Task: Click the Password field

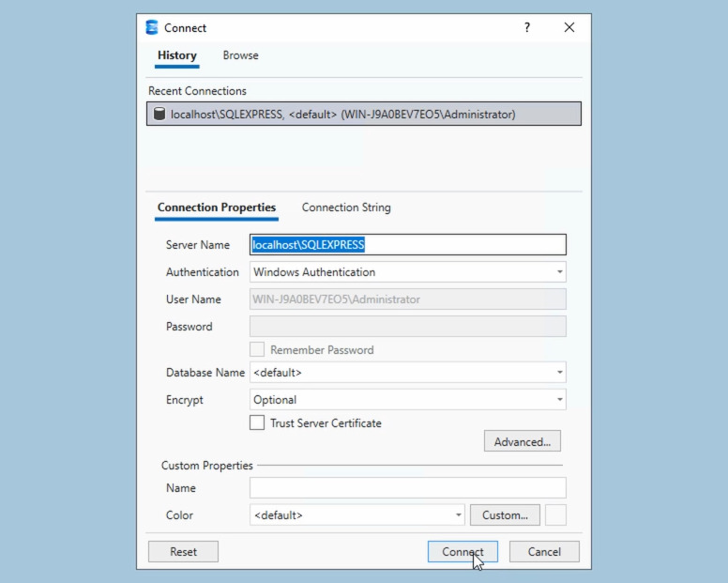Action: tap(408, 326)
